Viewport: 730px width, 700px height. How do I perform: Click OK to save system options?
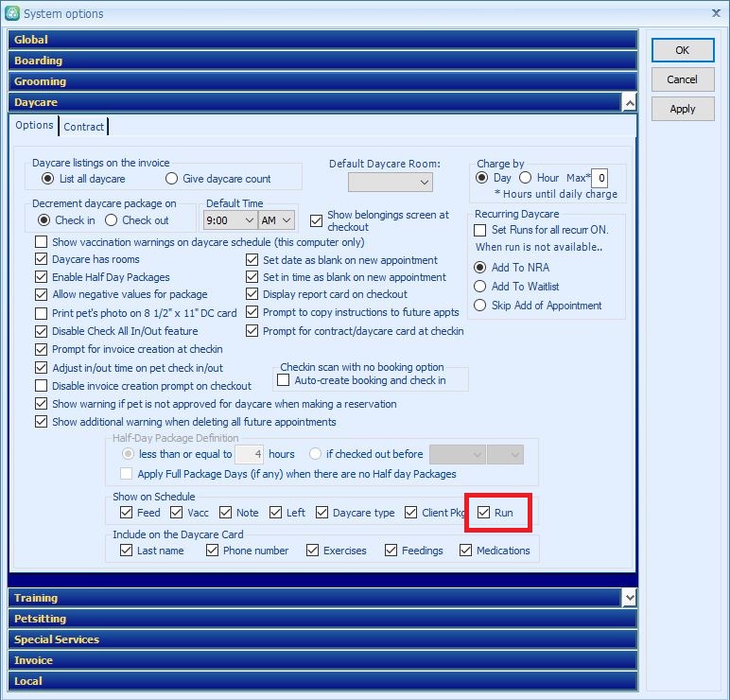pos(683,50)
